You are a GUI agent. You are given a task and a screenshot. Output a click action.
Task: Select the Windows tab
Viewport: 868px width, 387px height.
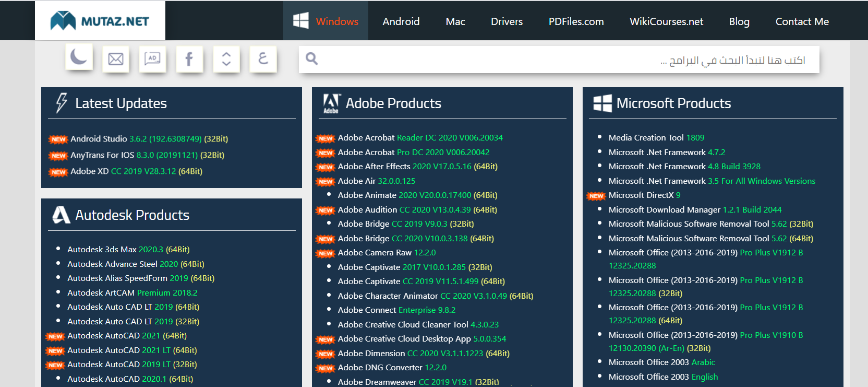click(x=325, y=21)
